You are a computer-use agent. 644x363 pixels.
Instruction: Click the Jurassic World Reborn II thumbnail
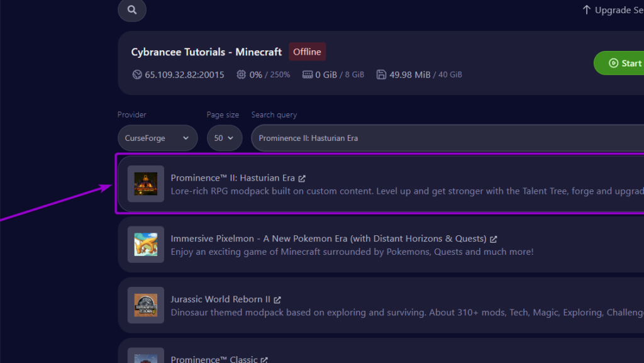tap(145, 305)
